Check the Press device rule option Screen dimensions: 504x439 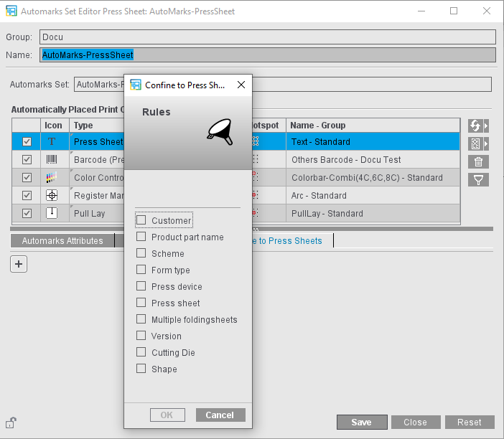(x=141, y=287)
